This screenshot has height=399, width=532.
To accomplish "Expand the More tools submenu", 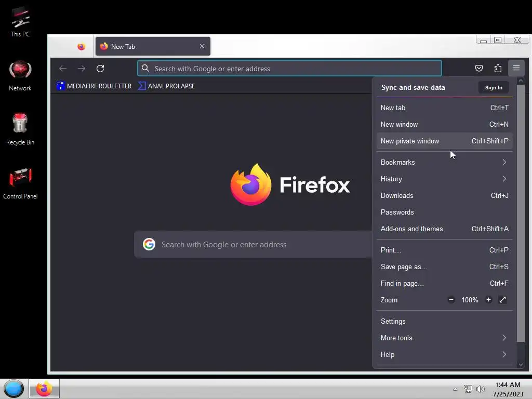I will click(x=445, y=338).
